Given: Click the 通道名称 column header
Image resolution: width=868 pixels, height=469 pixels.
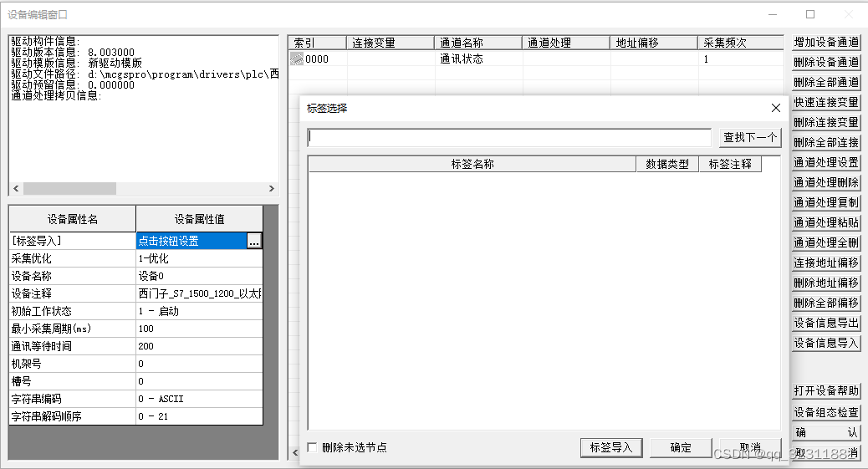Looking at the screenshot, I should click(x=478, y=43).
